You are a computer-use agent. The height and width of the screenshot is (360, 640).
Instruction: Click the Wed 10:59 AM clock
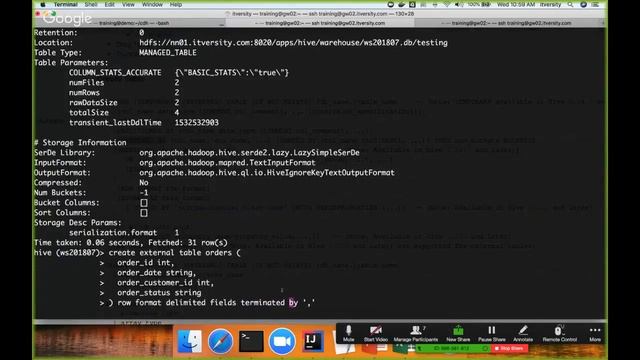click(516, 4)
